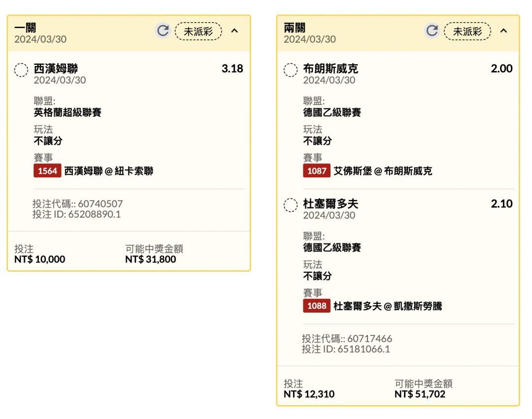Select the dashed circle beside 布朗斯威克
The image size is (532, 419).
point(291,70)
